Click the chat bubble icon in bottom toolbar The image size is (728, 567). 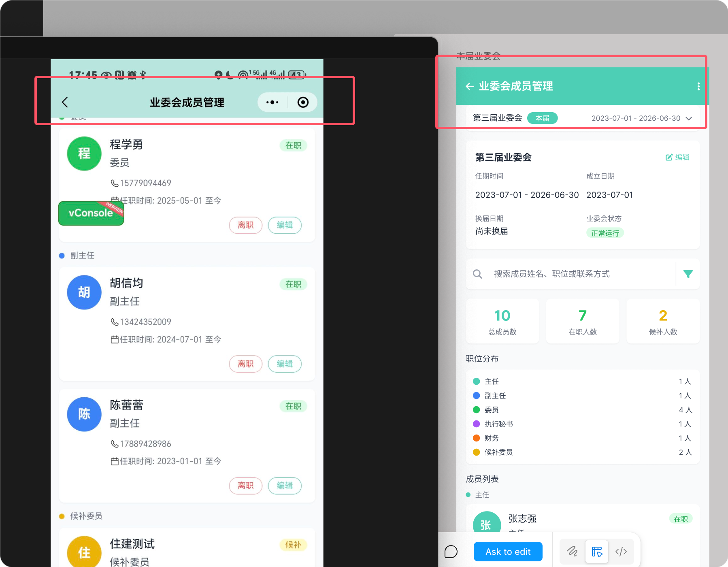click(451, 552)
